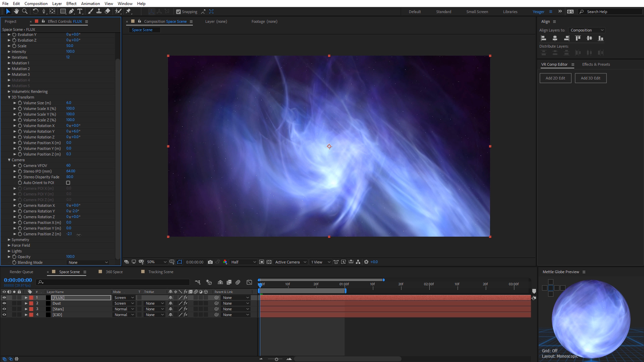Click the take snapshot camera icon
The width and height of the screenshot is (644, 362).
click(210, 262)
